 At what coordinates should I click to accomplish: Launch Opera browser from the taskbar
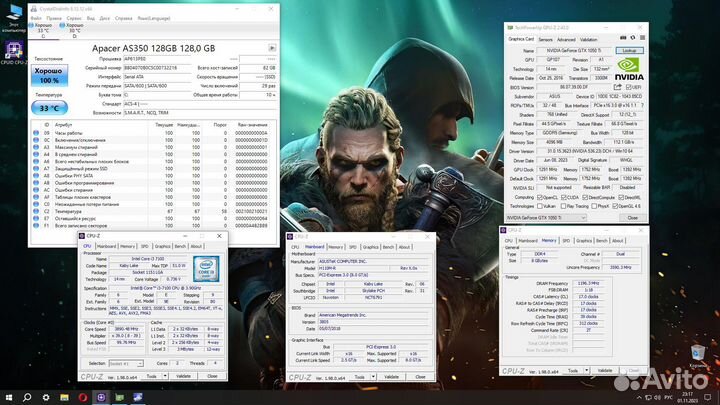click(83, 397)
